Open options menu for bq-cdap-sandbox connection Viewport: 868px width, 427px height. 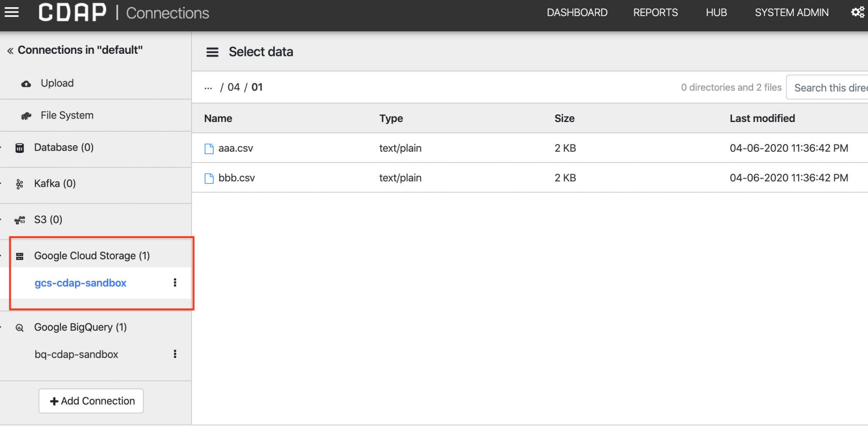point(175,354)
